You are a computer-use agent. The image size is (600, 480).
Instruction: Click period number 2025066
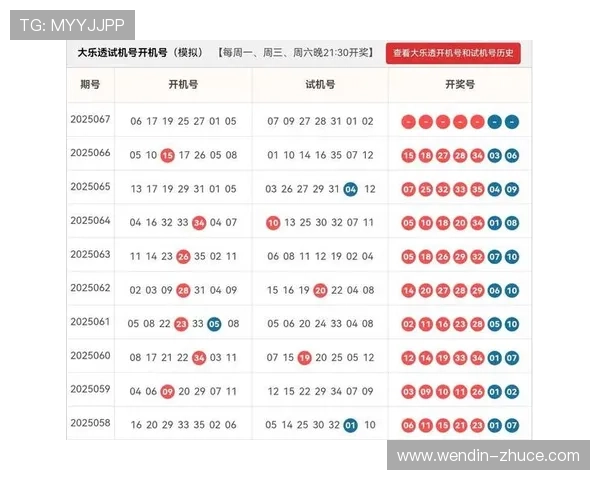coord(90,153)
